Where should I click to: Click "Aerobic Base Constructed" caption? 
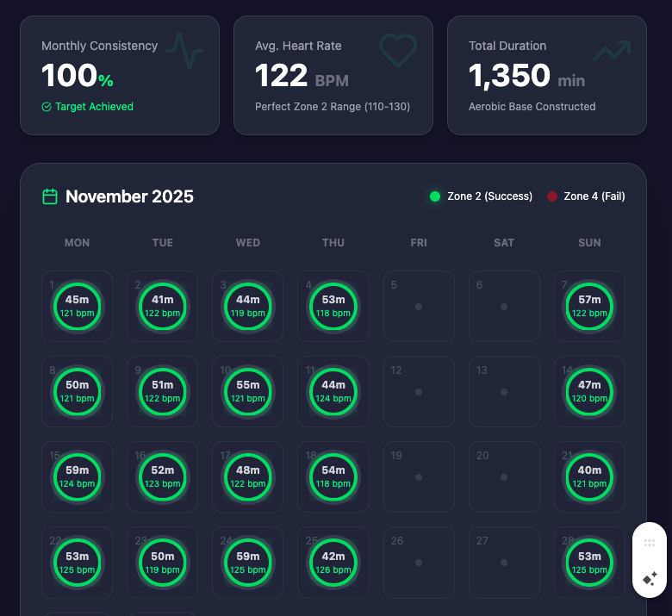(532, 107)
